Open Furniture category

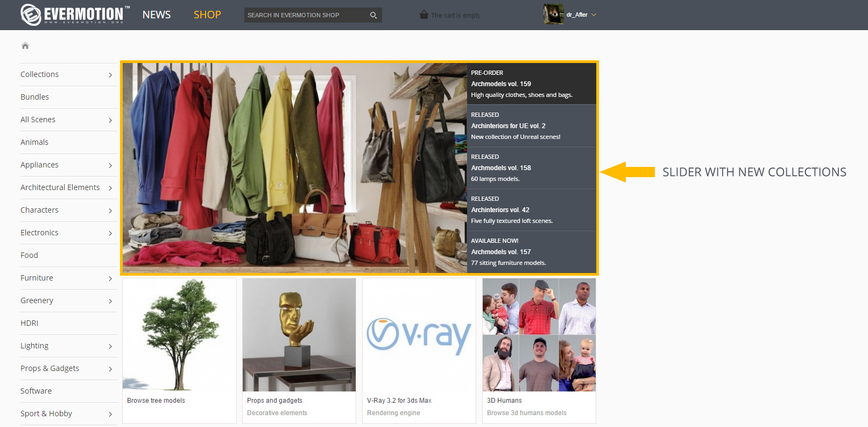click(37, 278)
